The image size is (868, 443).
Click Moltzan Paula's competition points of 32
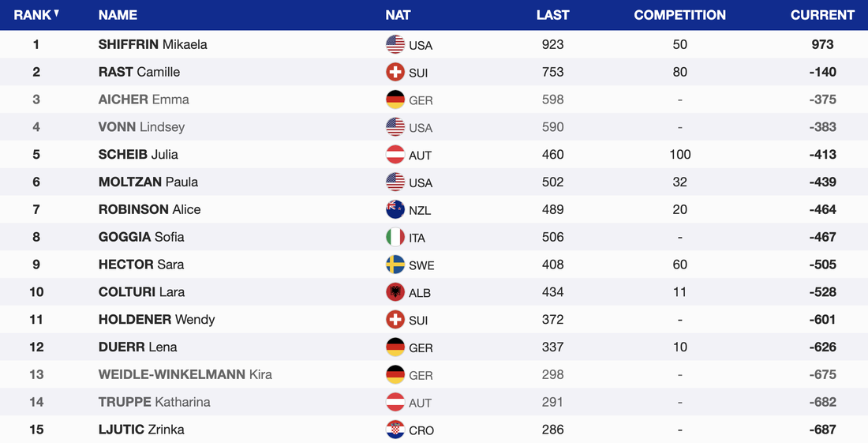pyautogui.click(x=680, y=182)
